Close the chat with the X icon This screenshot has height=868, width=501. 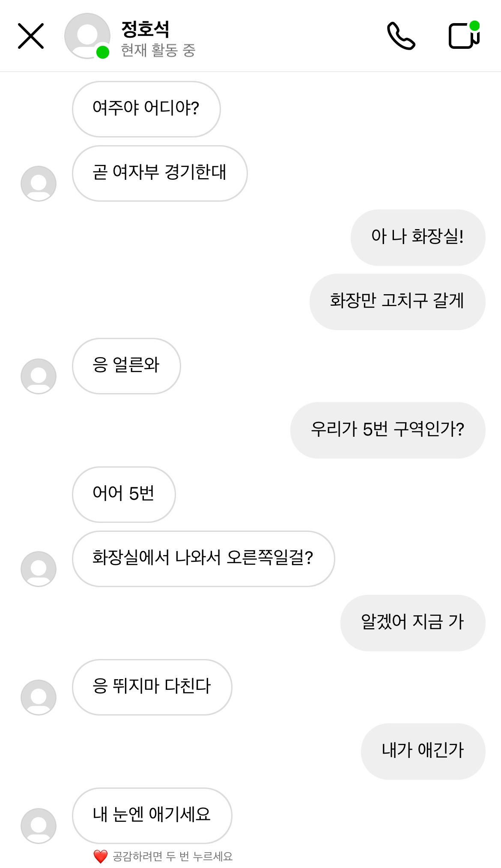coord(31,36)
